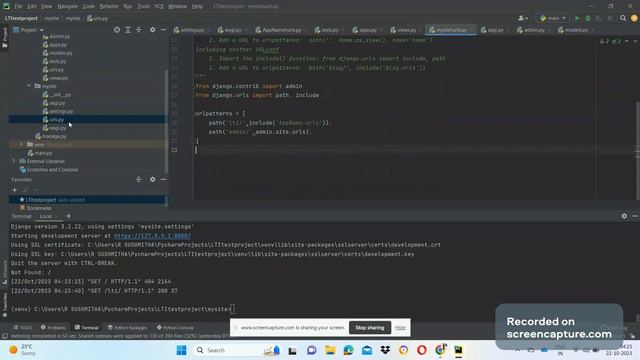Toggle the Project side tool strip button
The height and width of the screenshot is (360, 640).
(x=4, y=38)
